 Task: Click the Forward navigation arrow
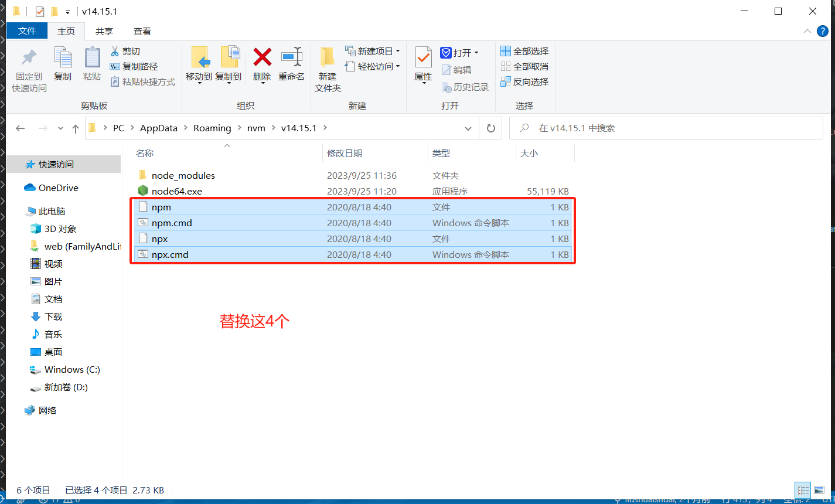42,128
